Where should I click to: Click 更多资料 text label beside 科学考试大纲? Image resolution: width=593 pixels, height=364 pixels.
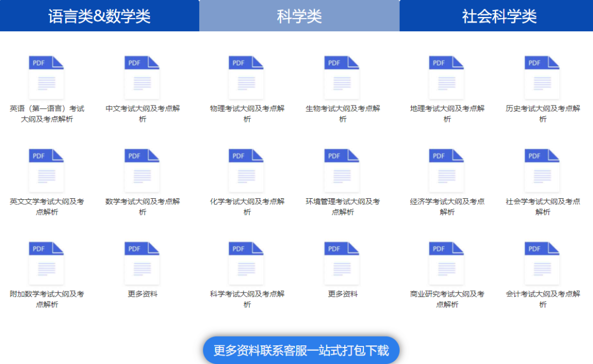coord(343,294)
